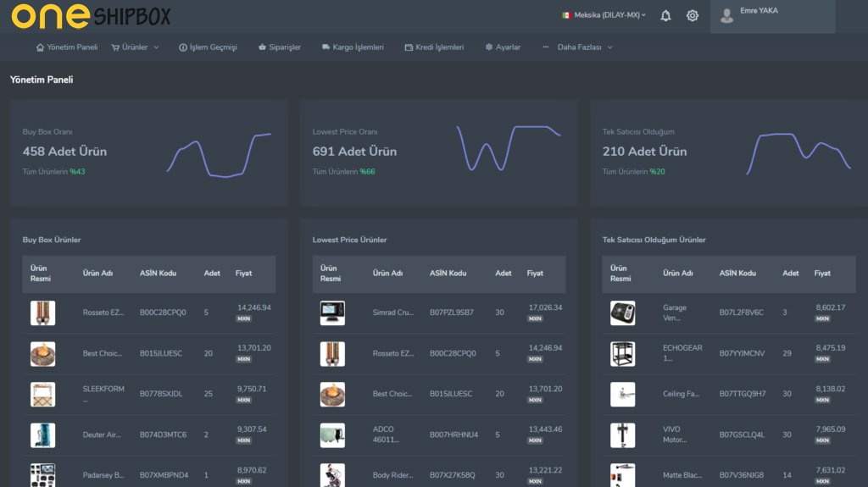Open Kargo İşlemleri menu item
This screenshot has width=868, height=487.
point(353,47)
